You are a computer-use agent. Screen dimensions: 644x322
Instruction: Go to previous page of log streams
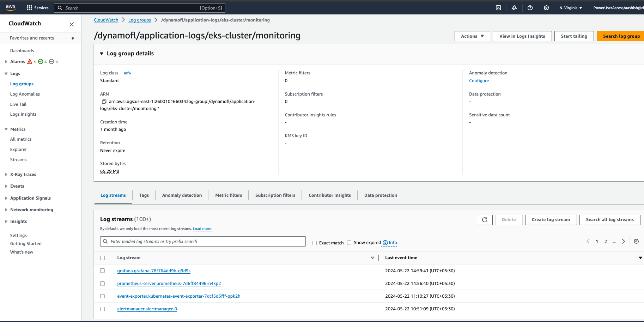pos(588,241)
